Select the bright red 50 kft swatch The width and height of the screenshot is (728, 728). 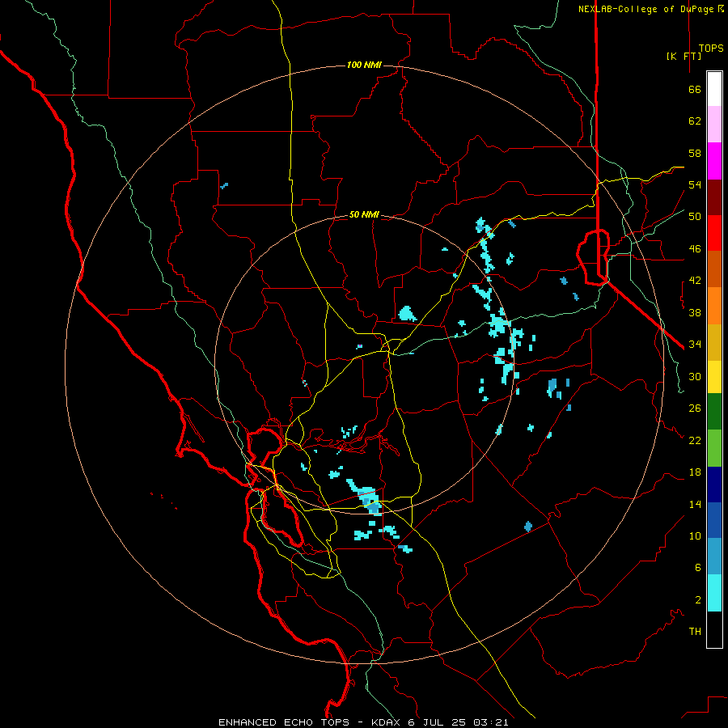[x=714, y=233]
